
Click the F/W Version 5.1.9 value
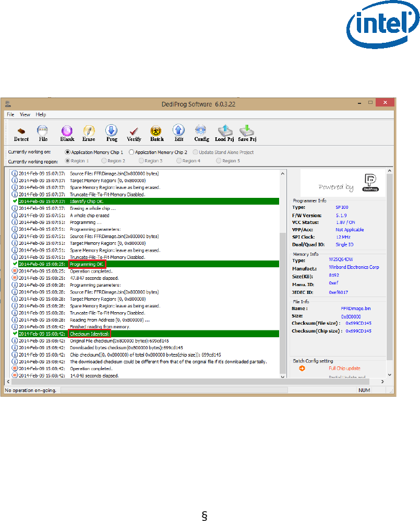(x=341, y=215)
